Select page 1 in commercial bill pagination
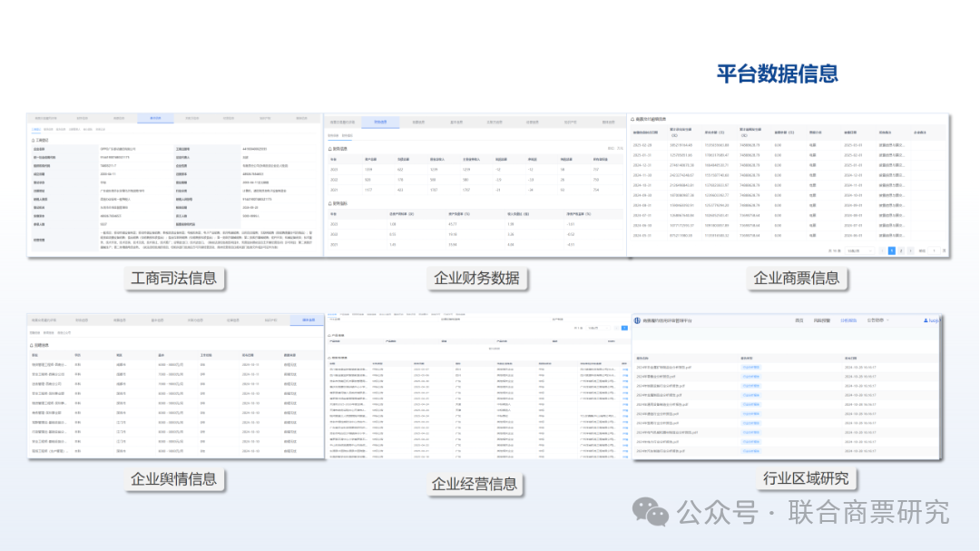980x551 pixels. tap(891, 250)
